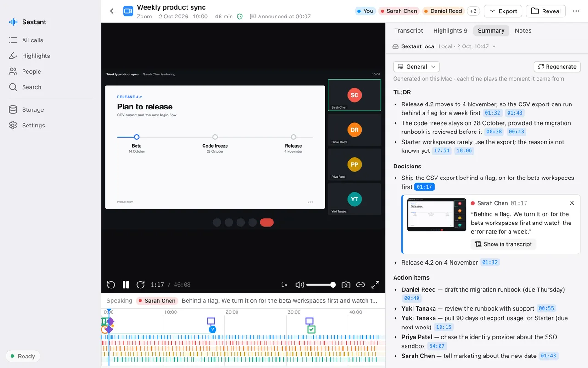The width and height of the screenshot is (588, 368).
Task: Copy link with the chain icon
Action: (361, 285)
